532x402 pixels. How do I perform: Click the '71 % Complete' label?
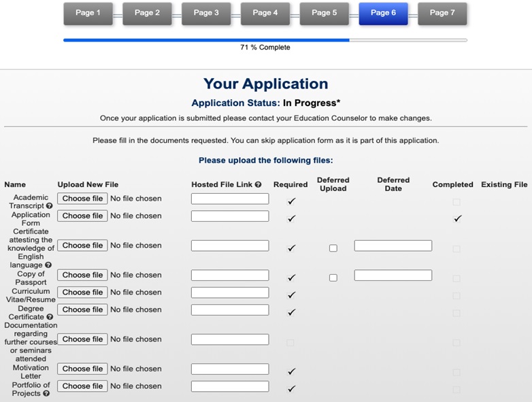pyautogui.click(x=265, y=48)
